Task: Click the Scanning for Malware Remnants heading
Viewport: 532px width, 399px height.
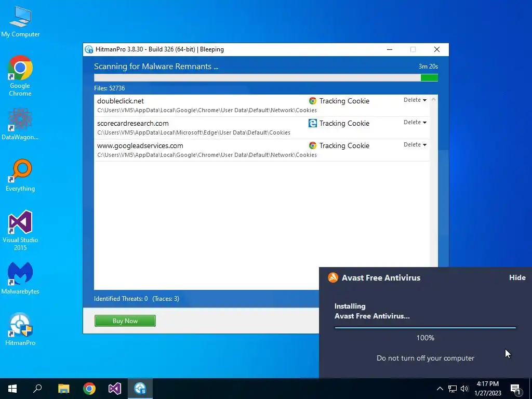Action: point(156,66)
